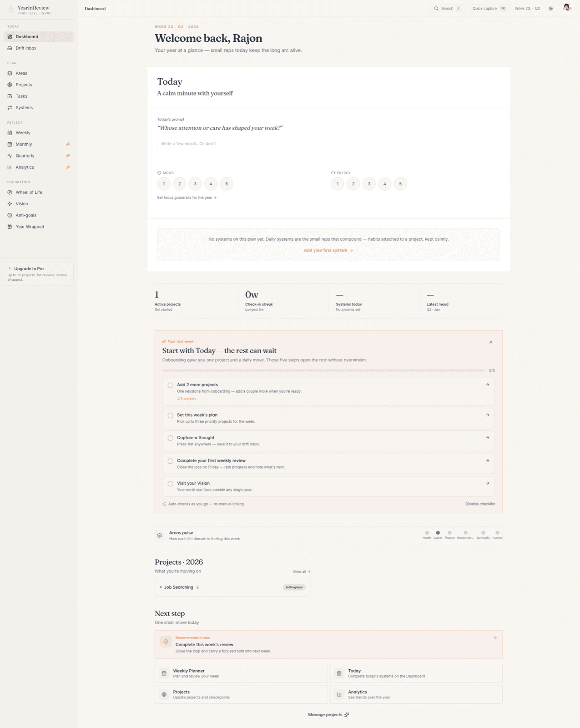Open arrow on Add 2 more projects row

click(x=488, y=385)
